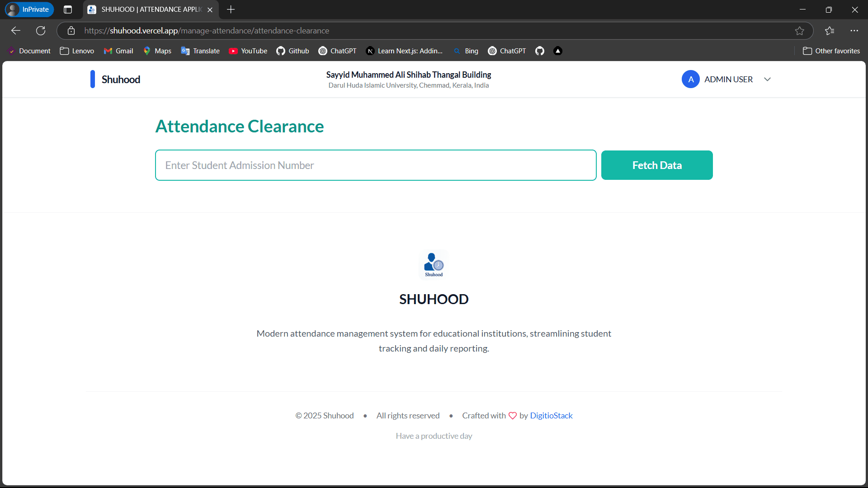Image resolution: width=868 pixels, height=488 pixels.
Task: Open the Other favorites folder
Action: [831, 51]
